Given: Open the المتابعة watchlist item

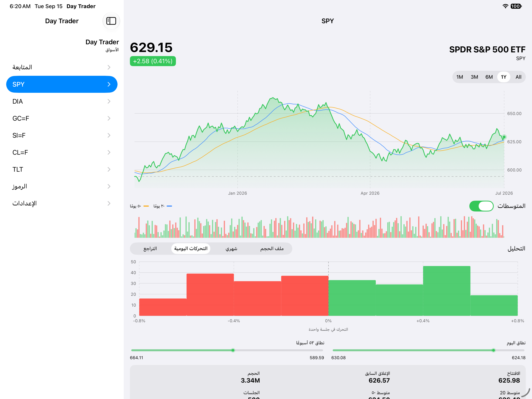Looking at the screenshot, I should point(62,67).
